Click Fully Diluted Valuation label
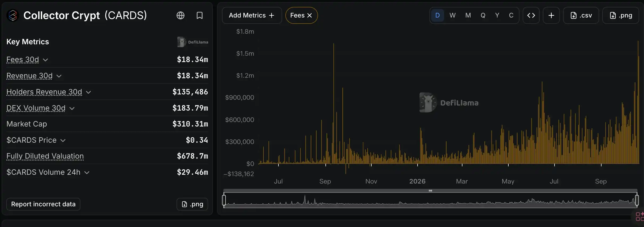This screenshot has width=644, height=227. coord(45,156)
